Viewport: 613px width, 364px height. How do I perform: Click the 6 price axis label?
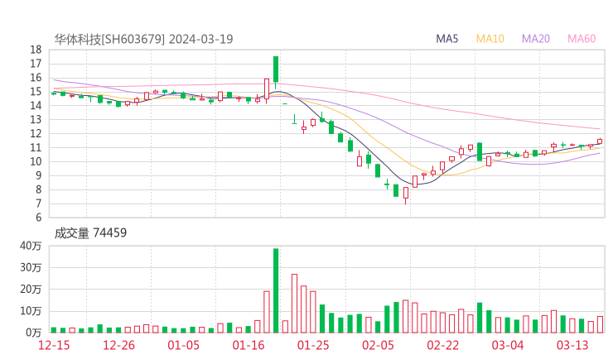point(39,218)
